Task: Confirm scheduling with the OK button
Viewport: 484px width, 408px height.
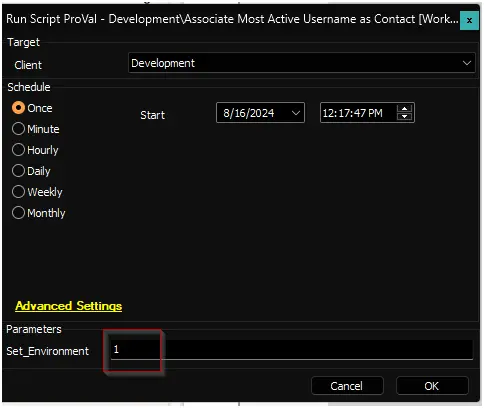Action: pos(432,386)
